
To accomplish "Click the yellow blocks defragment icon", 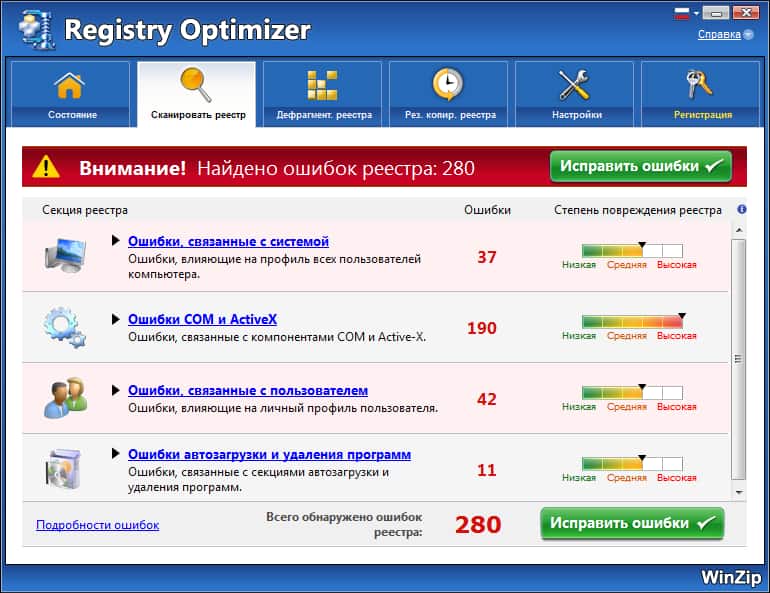I will pyautogui.click(x=322, y=85).
